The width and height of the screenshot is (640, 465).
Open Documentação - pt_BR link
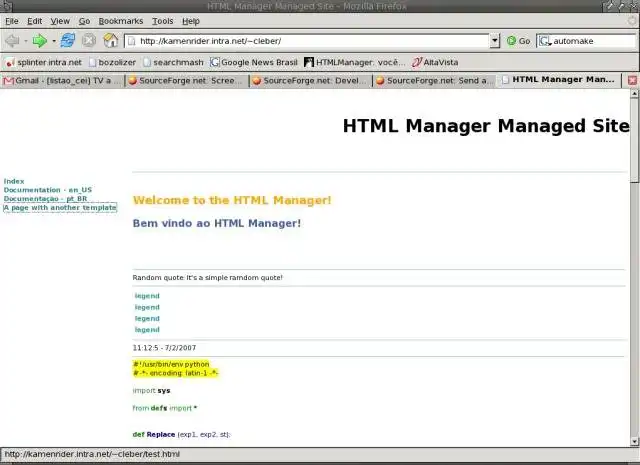[45, 199]
